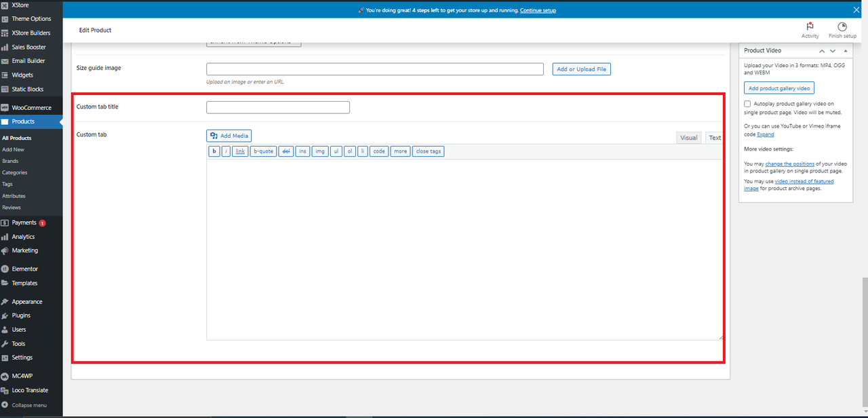Viewport: 868px width, 418px height.
Task: Open the XStore menu icon
Action: 5,5
